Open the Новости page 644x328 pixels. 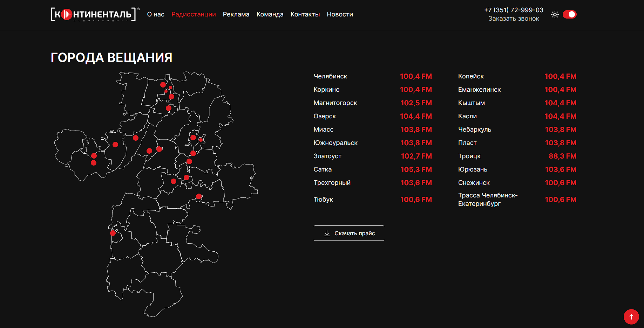(340, 14)
